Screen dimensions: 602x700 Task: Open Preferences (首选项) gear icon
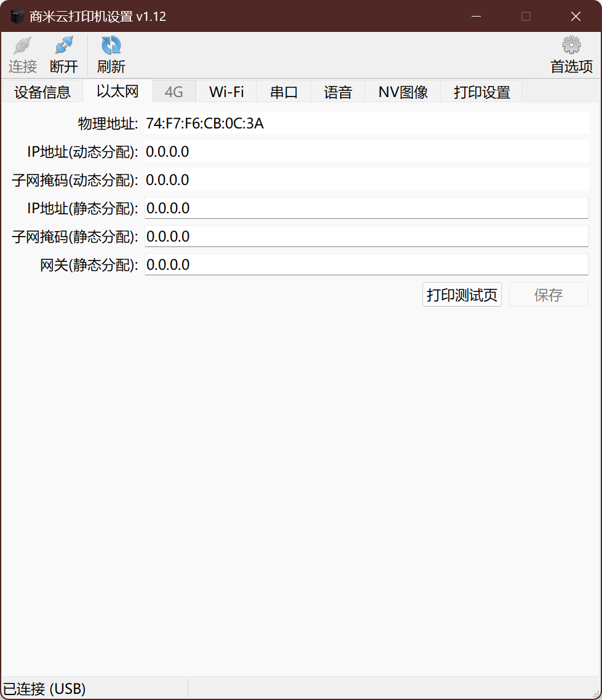[571, 45]
